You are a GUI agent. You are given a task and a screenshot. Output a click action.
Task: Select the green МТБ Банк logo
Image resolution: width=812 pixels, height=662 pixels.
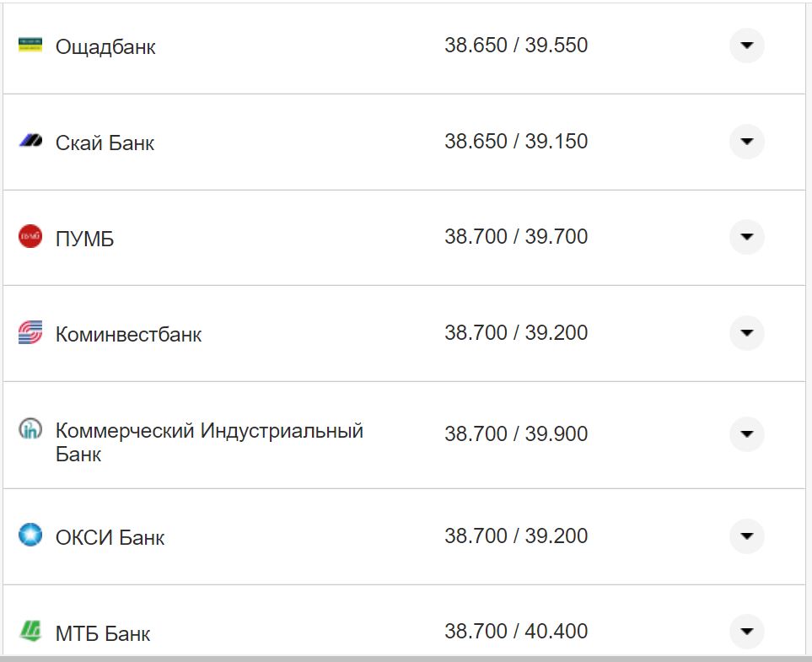pos(30,630)
